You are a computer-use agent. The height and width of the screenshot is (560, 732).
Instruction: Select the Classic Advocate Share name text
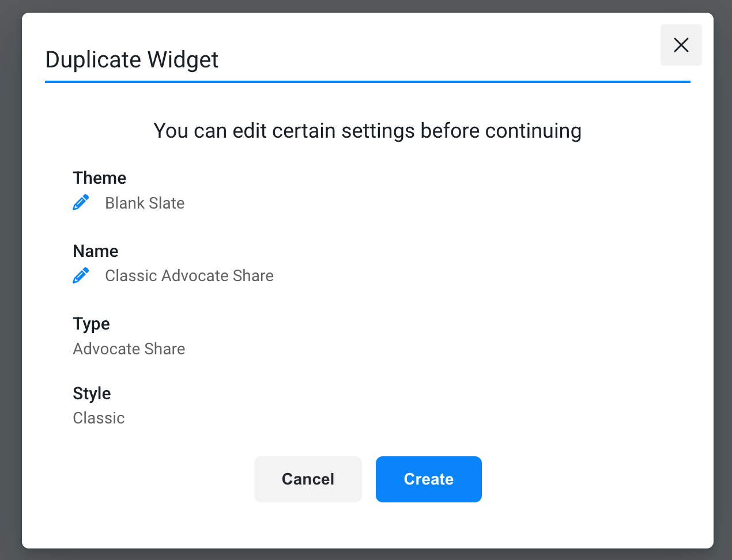pyautogui.click(x=189, y=276)
